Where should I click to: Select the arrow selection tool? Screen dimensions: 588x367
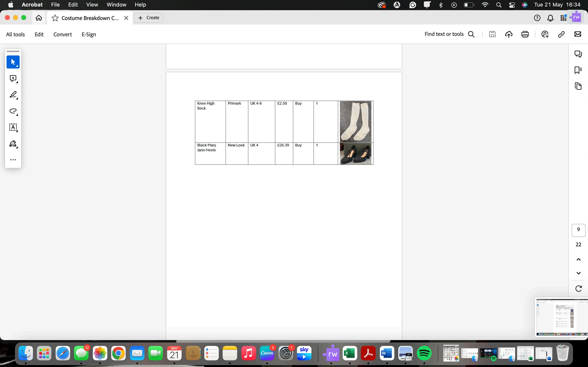coord(13,62)
